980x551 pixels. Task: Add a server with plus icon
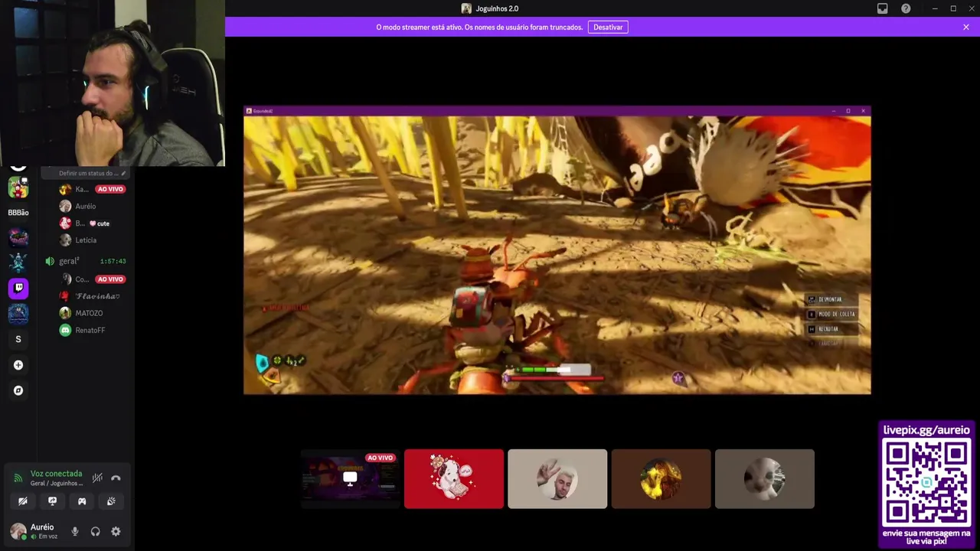[18, 365]
